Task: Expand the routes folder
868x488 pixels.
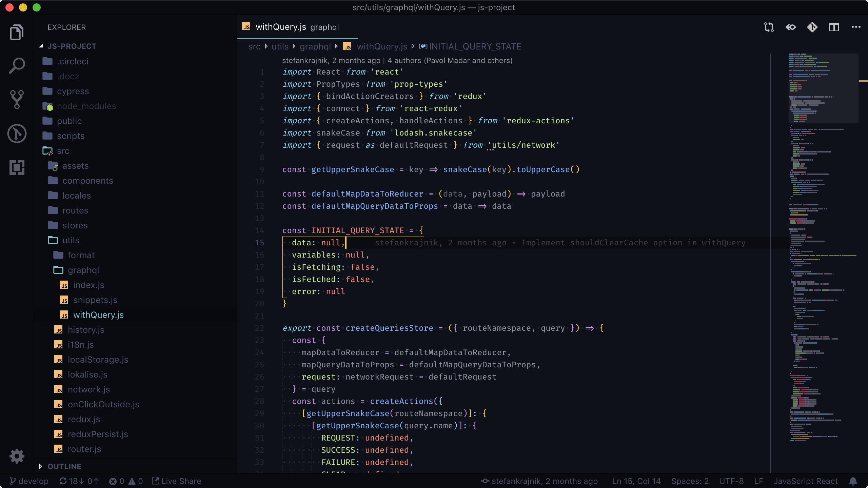Action: pyautogui.click(x=136, y=210)
